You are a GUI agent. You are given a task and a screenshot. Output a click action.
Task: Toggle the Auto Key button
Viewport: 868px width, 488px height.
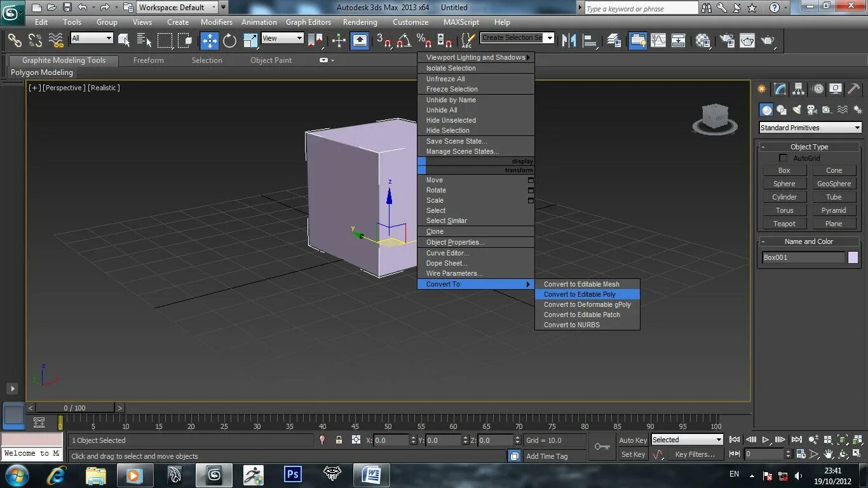click(x=632, y=440)
